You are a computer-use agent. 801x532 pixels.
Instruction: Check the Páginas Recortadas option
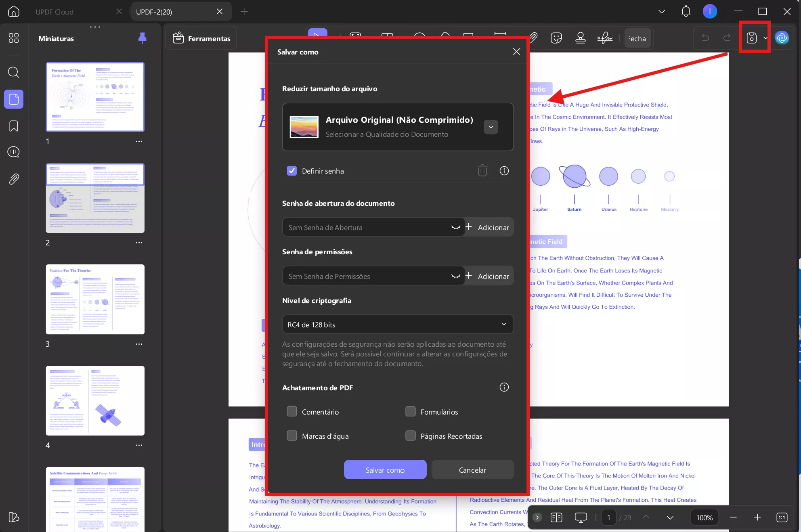click(x=410, y=436)
